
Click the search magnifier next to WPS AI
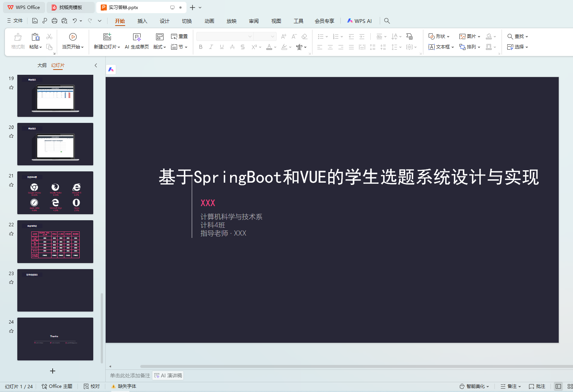(387, 21)
